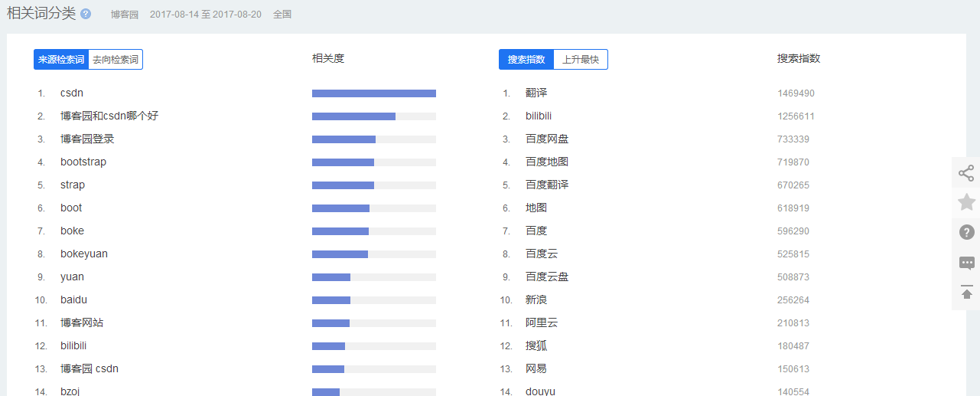The height and width of the screenshot is (396, 980).
Task: Switch to the 去向检索词 tab
Action: (116, 59)
